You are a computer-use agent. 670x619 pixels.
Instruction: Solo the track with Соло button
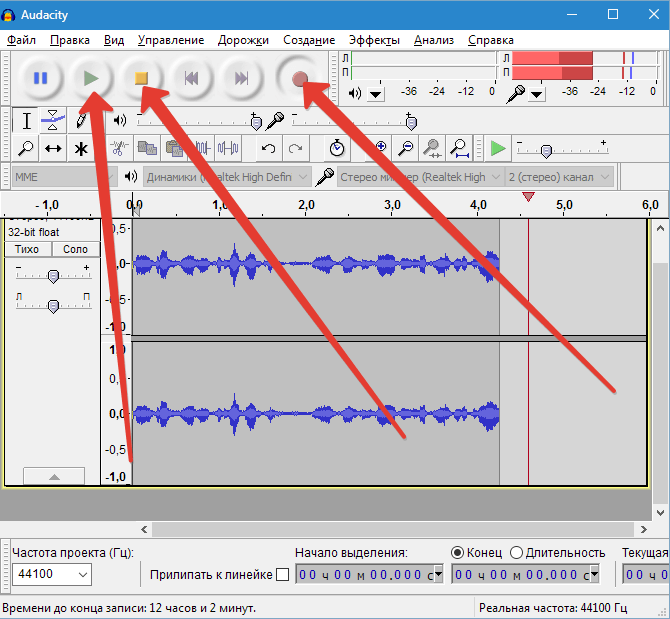[76, 249]
